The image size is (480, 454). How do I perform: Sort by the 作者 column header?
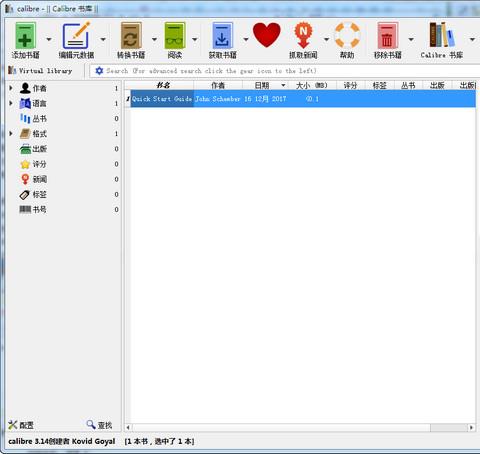click(218, 85)
